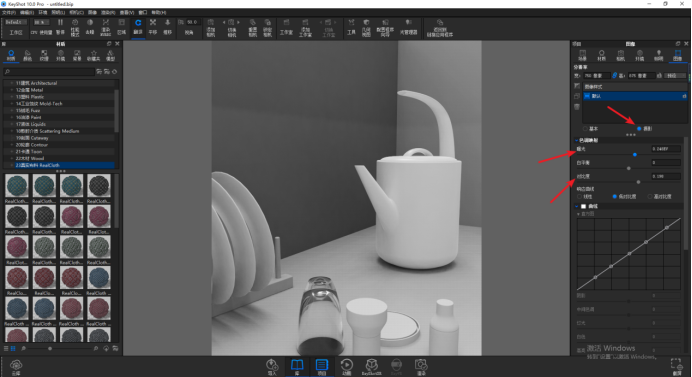
Task: Switch to the Lighting project tab
Action: (658, 55)
